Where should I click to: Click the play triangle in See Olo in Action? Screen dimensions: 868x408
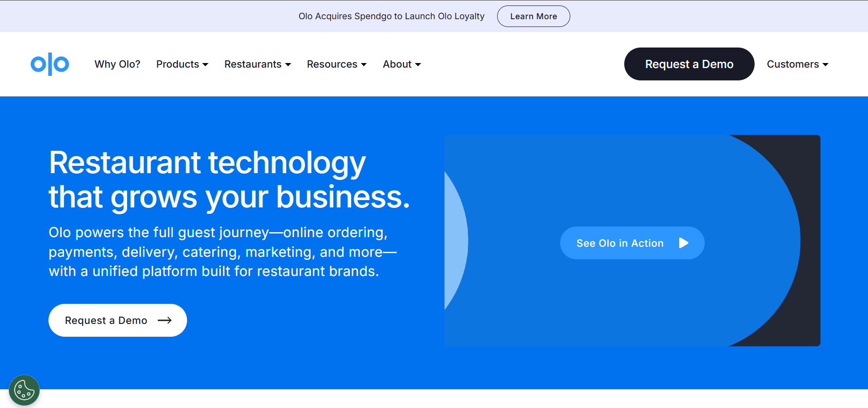[684, 243]
